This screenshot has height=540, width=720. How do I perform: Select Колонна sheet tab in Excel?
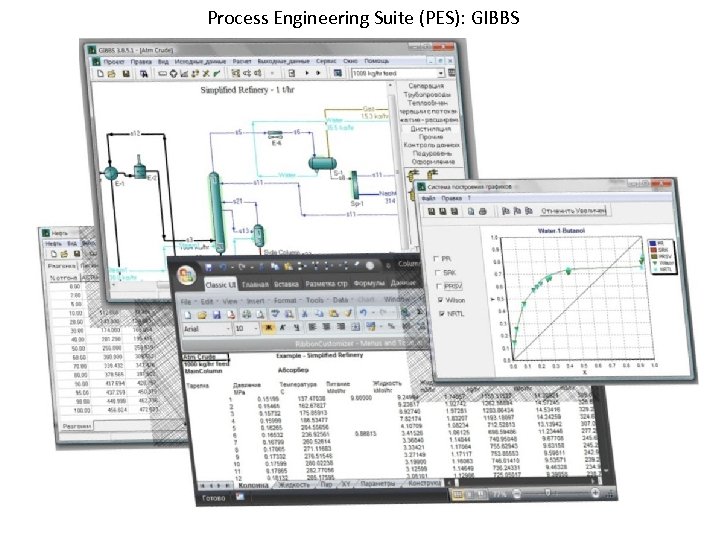click(x=253, y=485)
